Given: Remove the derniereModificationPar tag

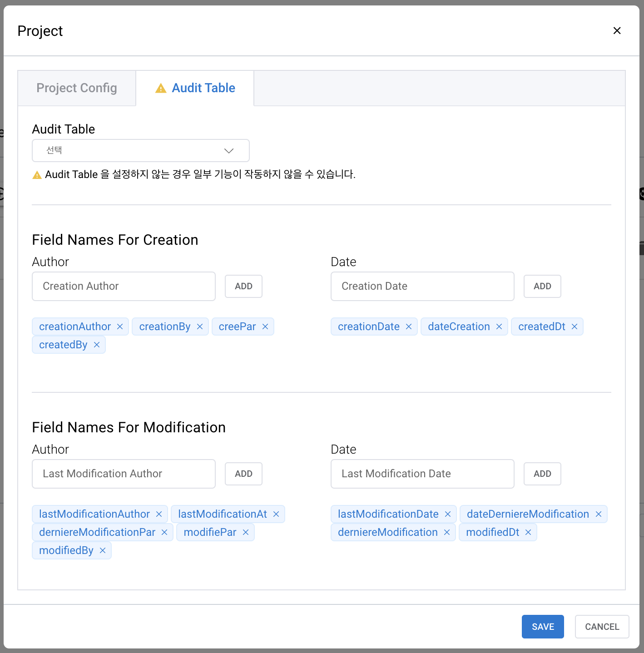Looking at the screenshot, I should 164,532.
